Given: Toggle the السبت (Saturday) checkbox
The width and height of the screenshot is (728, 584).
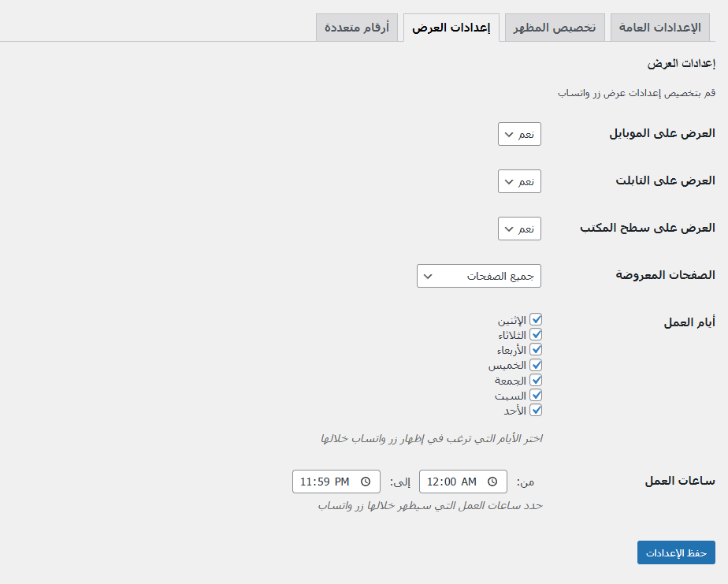Looking at the screenshot, I should 536,395.
